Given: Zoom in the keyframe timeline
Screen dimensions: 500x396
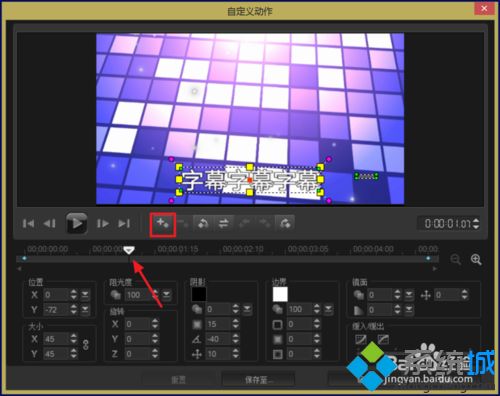Looking at the screenshot, I should [476, 259].
